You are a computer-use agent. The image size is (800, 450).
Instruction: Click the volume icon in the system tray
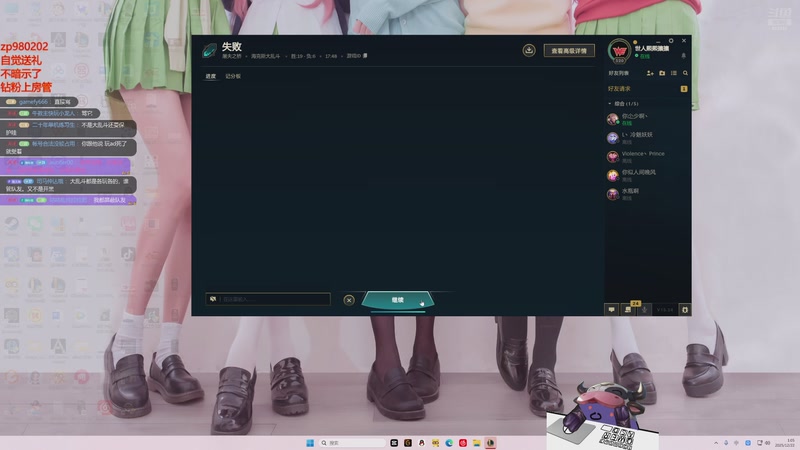tap(768, 443)
